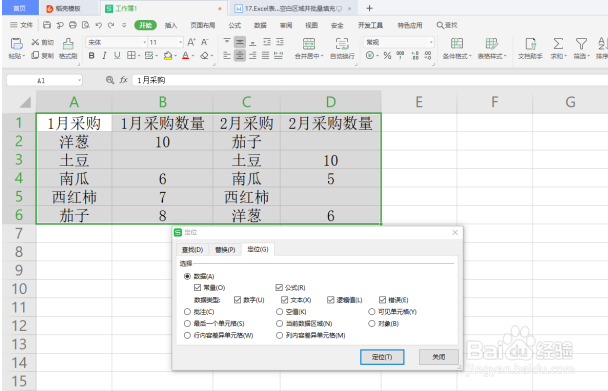Viewport: 608px width, 391px height.
Task: Click the fx insert function icon
Action: tap(123, 80)
